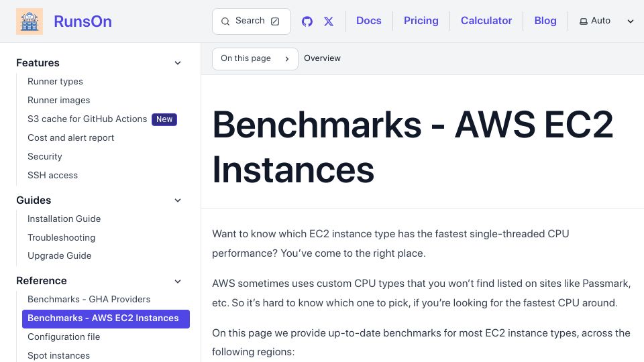644x362 pixels.
Task: Expand the On this page menu
Action: coord(255,59)
